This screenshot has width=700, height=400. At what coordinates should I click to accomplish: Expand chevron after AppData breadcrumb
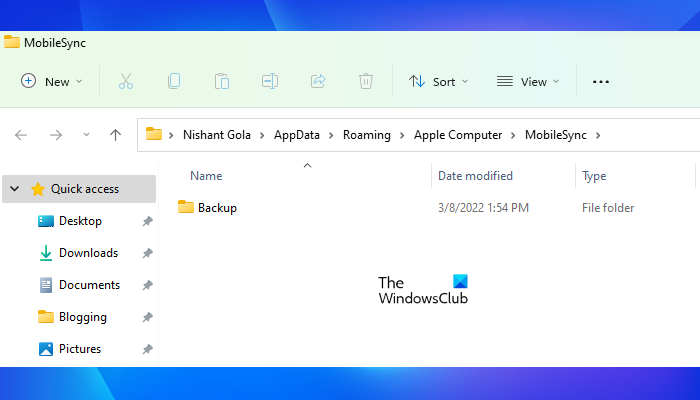tap(331, 135)
